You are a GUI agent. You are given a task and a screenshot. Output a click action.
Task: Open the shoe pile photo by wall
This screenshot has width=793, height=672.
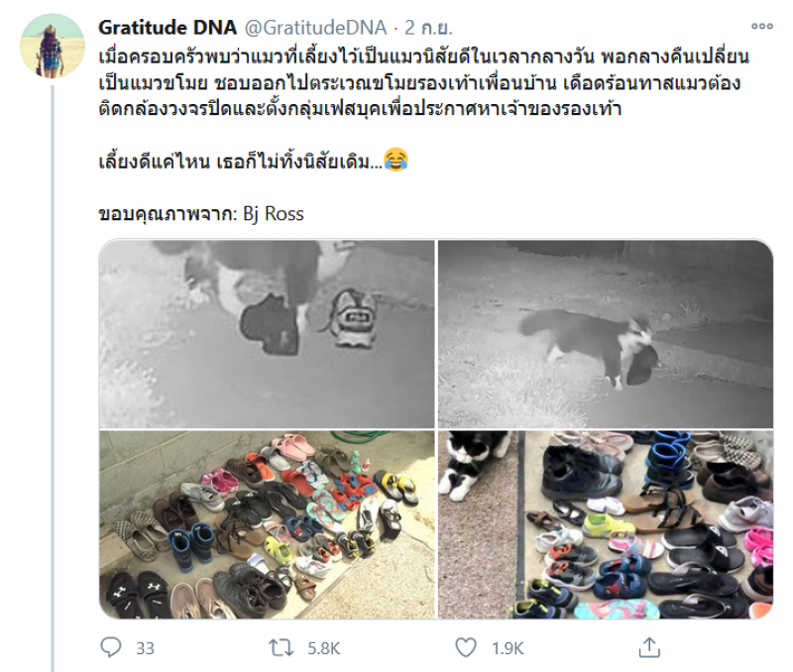point(267,524)
